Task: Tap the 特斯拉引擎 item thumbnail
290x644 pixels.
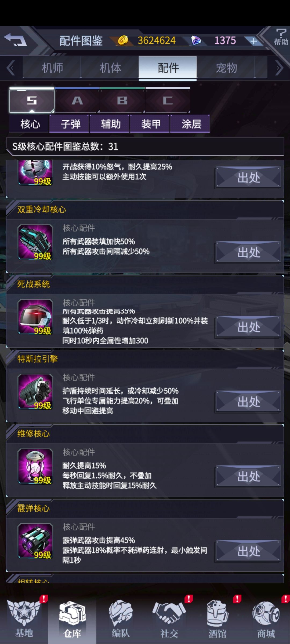Action: tap(35, 391)
